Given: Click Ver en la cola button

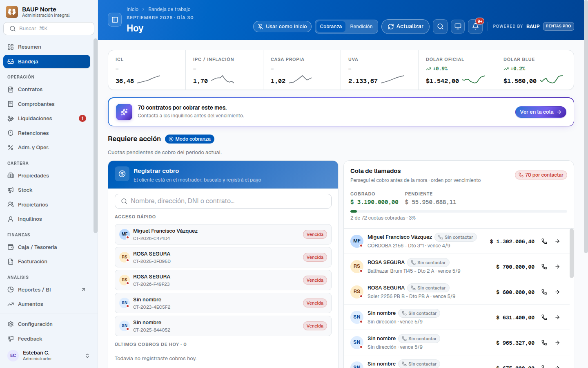Looking at the screenshot, I should (541, 112).
